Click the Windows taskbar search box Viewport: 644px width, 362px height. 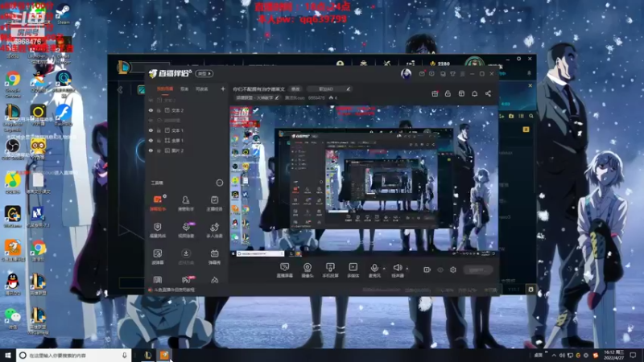[x=73, y=355]
